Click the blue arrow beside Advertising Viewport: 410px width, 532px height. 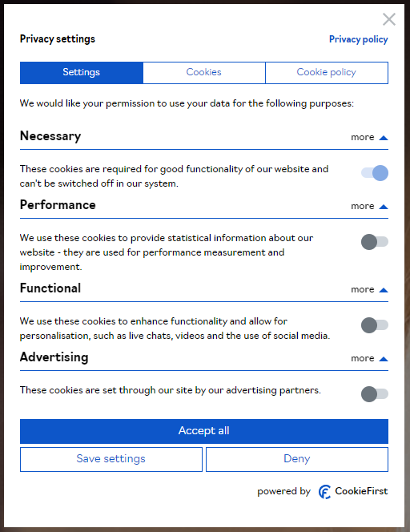pos(384,359)
